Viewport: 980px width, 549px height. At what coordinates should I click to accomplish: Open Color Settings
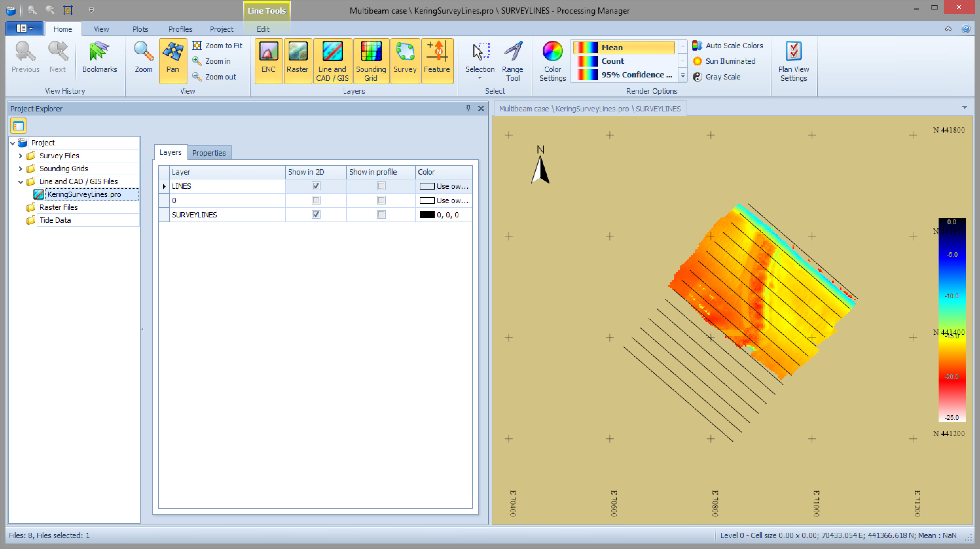(x=552, y=60)
